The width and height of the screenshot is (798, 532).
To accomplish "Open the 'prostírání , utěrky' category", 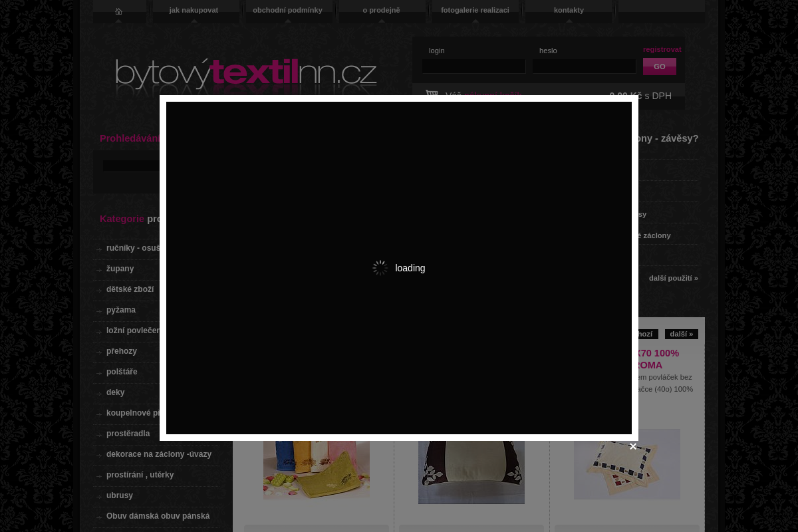I will pos(140,475).
